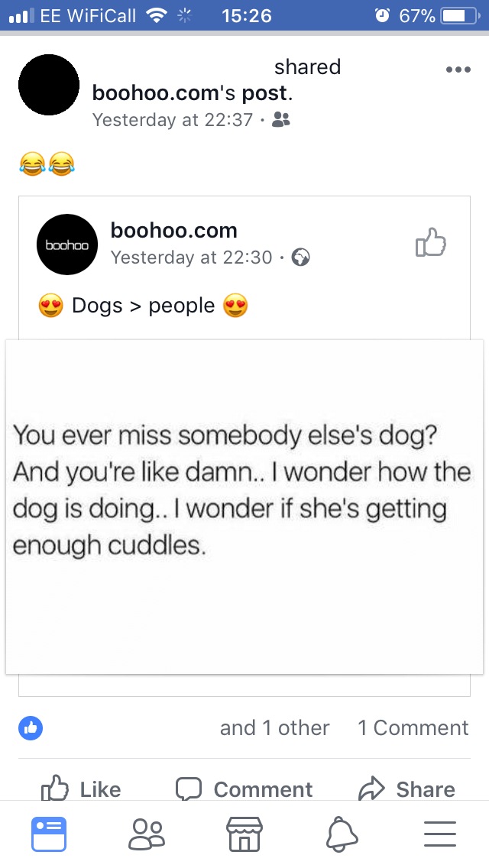Tap the blacked-out profile picture of the sharer
489x868 pixels.
[49, 85]
